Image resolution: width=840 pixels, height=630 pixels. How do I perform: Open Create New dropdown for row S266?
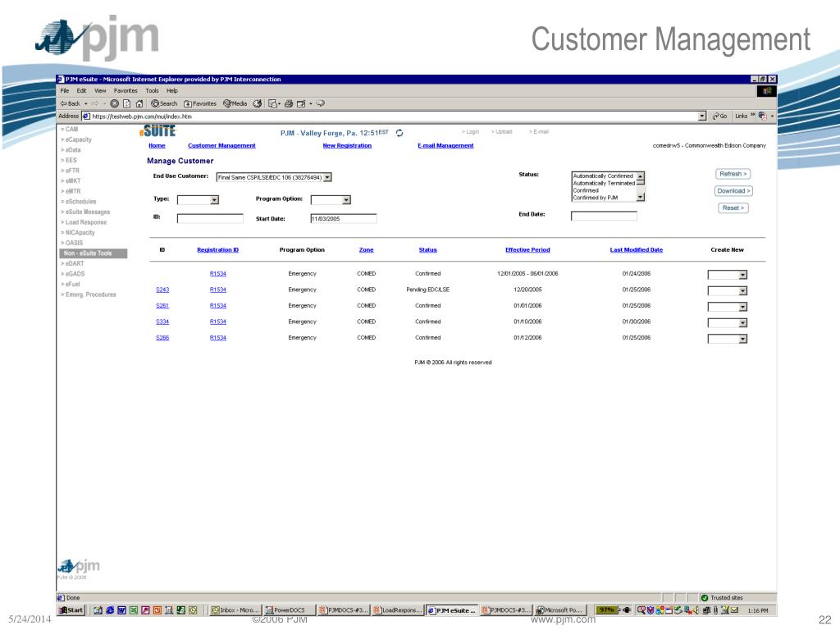coord(742,339)
